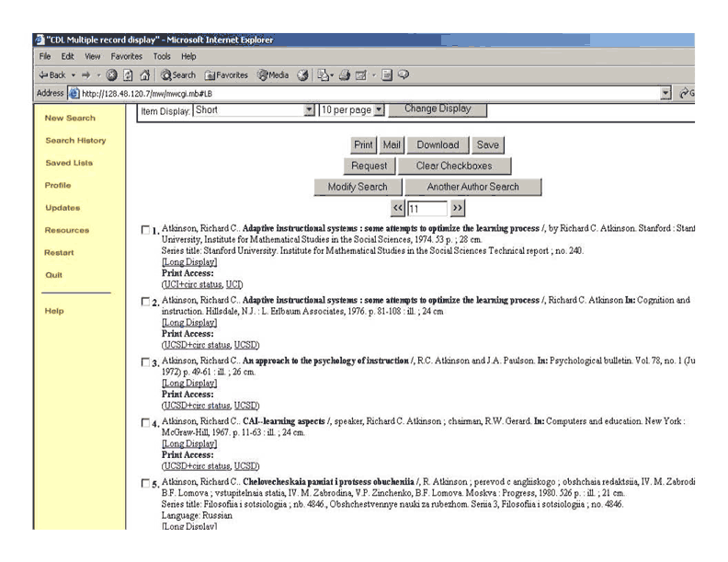Open the Item Display Short dropdown
This screenshot has height=562, width=728.
coord(254,110)
